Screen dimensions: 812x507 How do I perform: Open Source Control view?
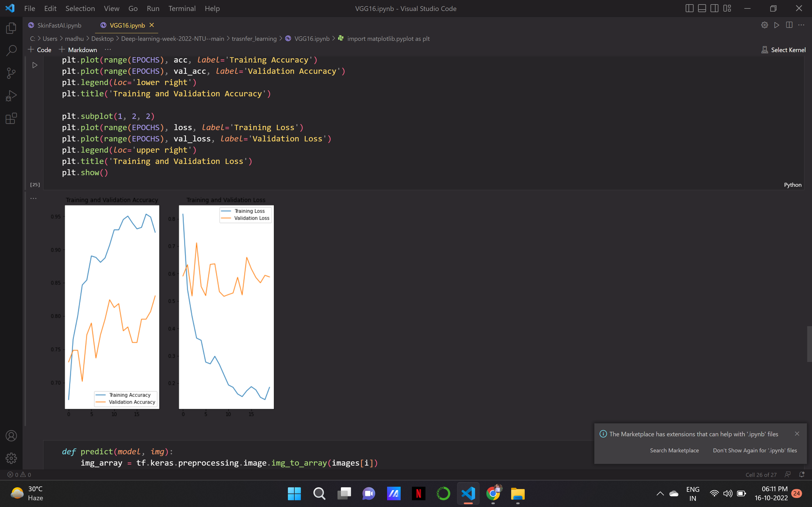click(x=11, y=73)
